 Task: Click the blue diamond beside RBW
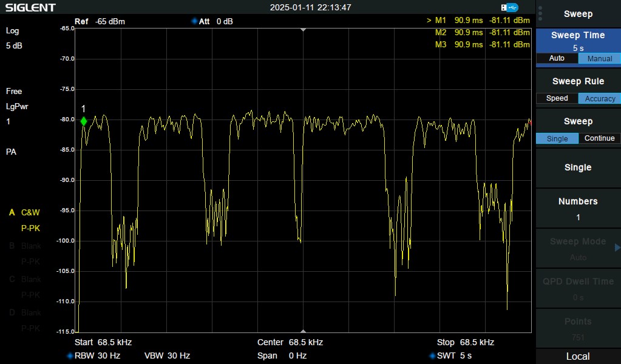pos(70,356)
